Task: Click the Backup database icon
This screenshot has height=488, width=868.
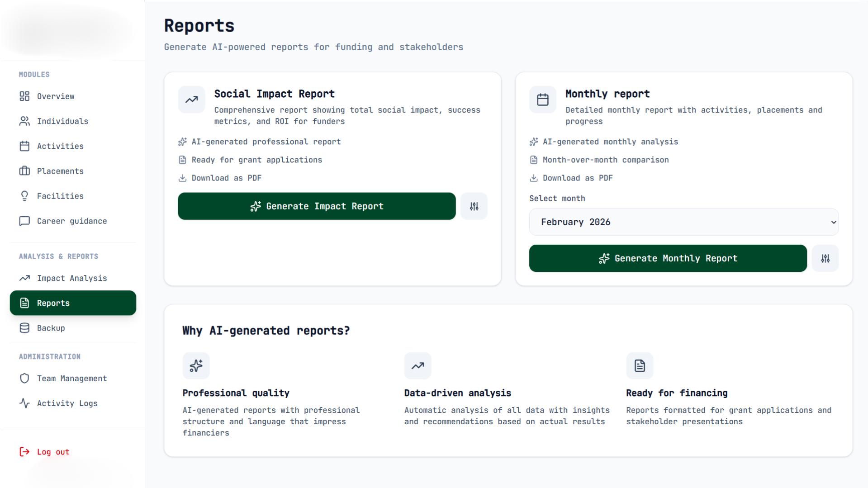Action: (25, 327)
